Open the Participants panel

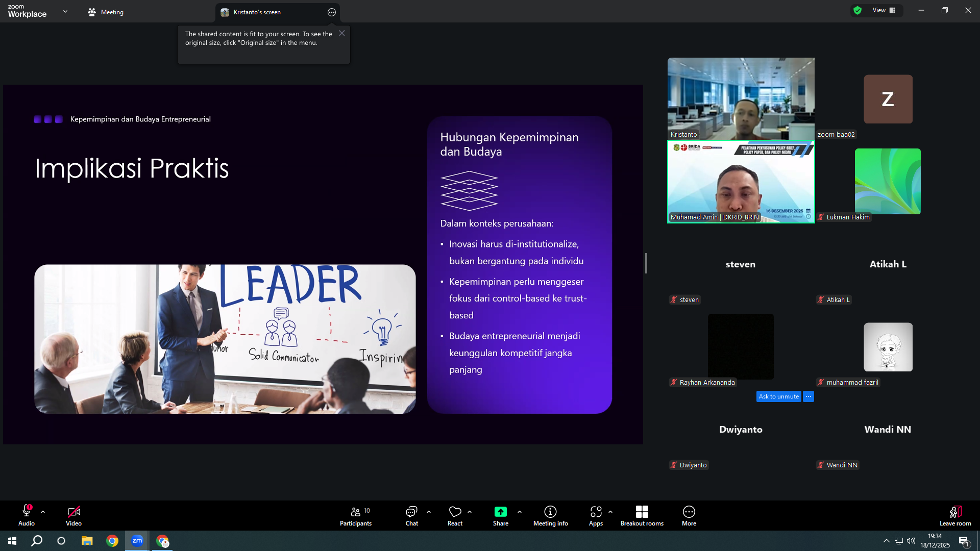point(356,515)
